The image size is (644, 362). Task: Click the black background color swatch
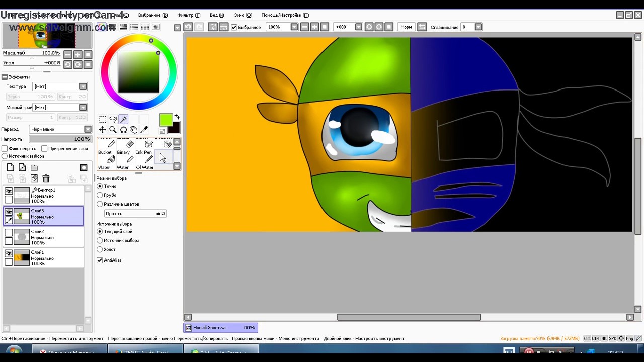[175, 128]
